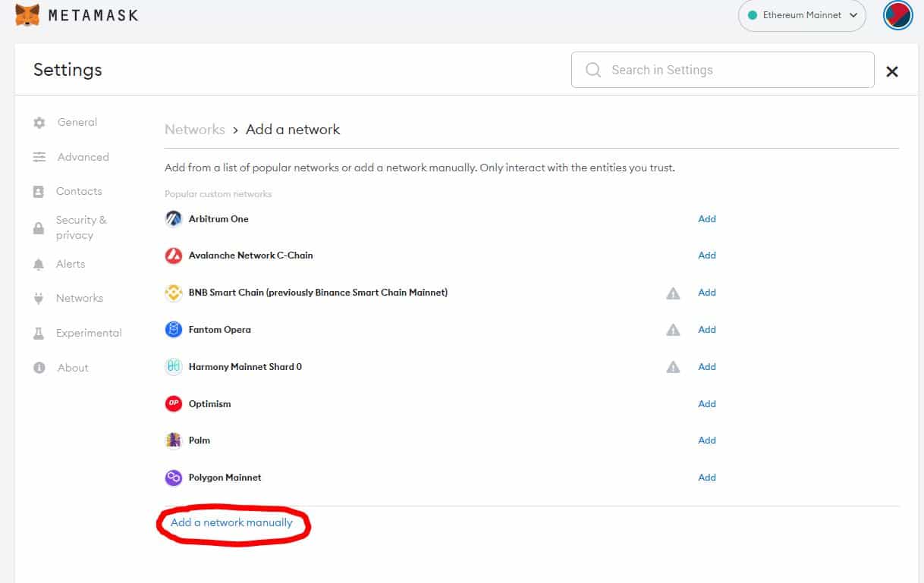Click the Harmony warning triangle
Screen dimensions: 924x583
point(673,368)
